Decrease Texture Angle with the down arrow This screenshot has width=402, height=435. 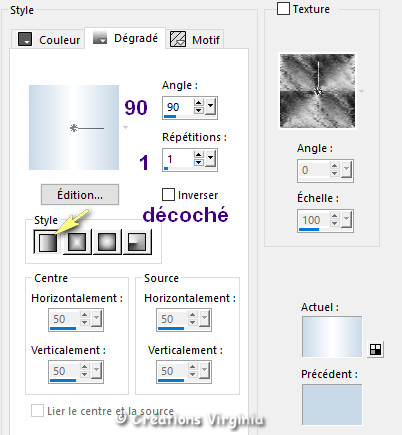click(335, 174)
